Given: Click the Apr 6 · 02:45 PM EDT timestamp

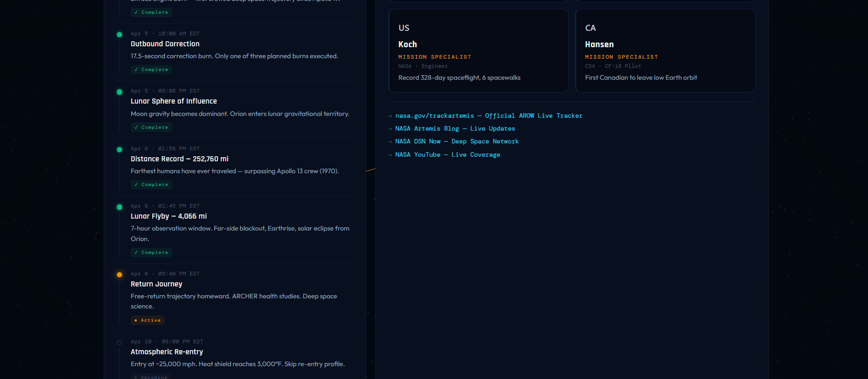Looking at the screenshot, I should 165,206.
